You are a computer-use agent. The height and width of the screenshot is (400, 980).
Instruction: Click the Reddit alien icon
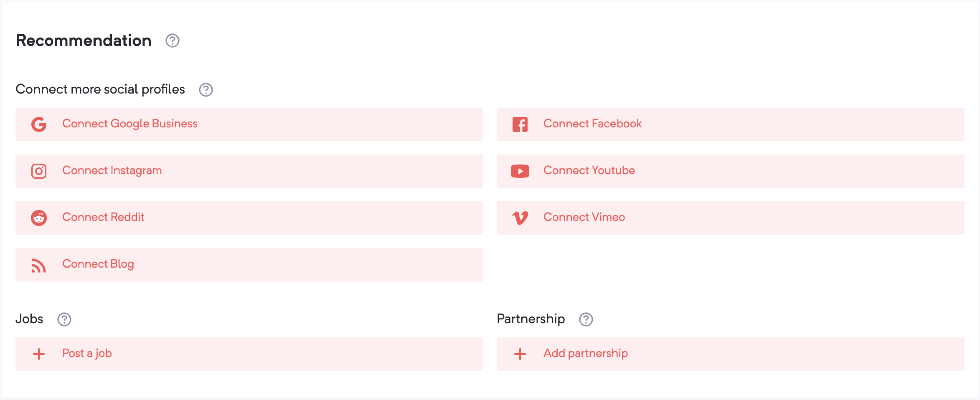[x=39, y=218]
